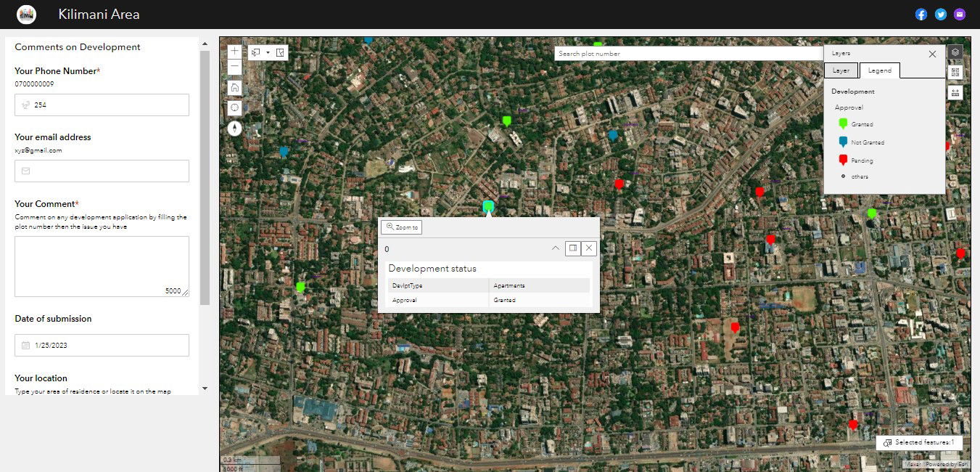The width and height of the screenshot is (980, 472).
Task: Activate the find my location icon
Action: click(234, 107)
